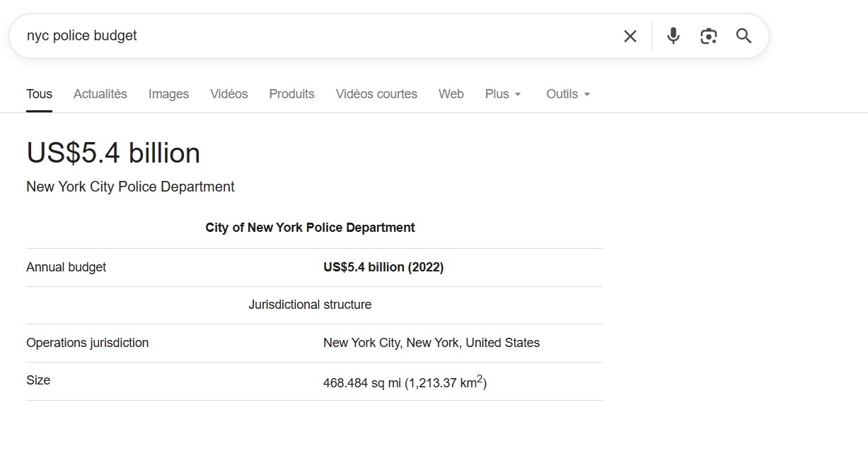The height and width of the screenshot is (458, 868).
Task: Clear the search query with the X icon
Action: (630, 36)
